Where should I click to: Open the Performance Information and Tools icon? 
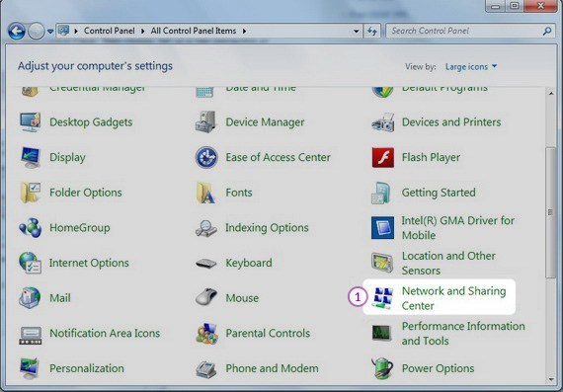[x=381, y=333]
